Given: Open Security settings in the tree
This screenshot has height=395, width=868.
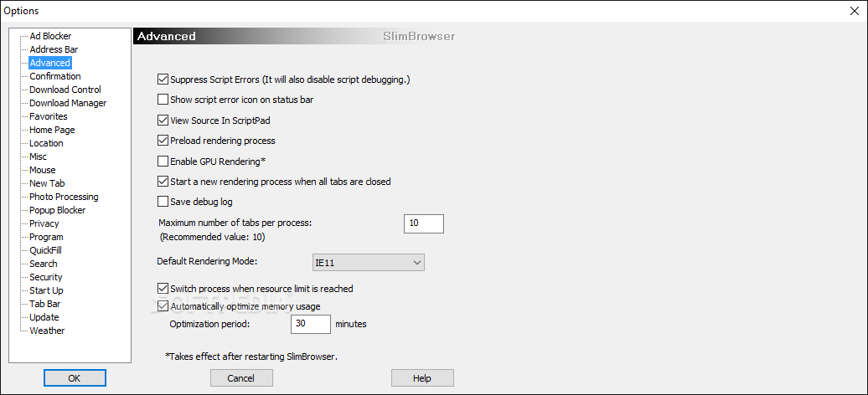Looking at the screenshot, I should pyautogui.click(x=46, y=277).
